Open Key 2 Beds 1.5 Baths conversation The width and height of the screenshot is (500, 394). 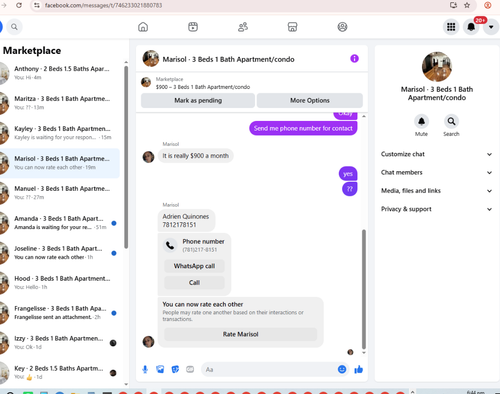tap(60, 372)
